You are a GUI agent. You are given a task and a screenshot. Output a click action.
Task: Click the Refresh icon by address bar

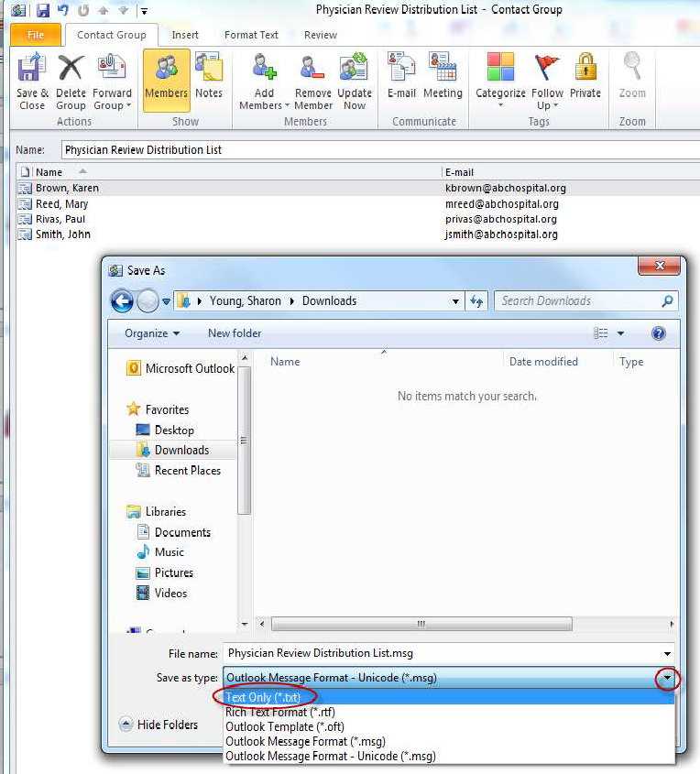click(476, 301)
